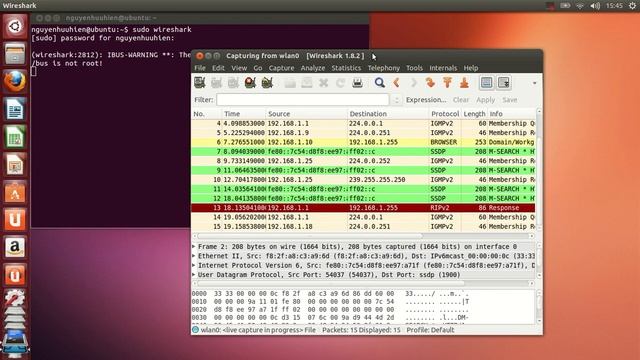Open Amazon launcher icon
This screenshot has height=360, width=640.
pyautogui.click(x=15, y=247)
